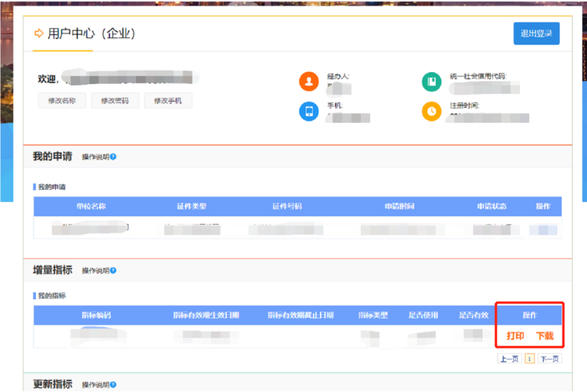Open help icon next to 增量指标 操作说明
This screenshot has width=587, height=392.
pos(113,271)
